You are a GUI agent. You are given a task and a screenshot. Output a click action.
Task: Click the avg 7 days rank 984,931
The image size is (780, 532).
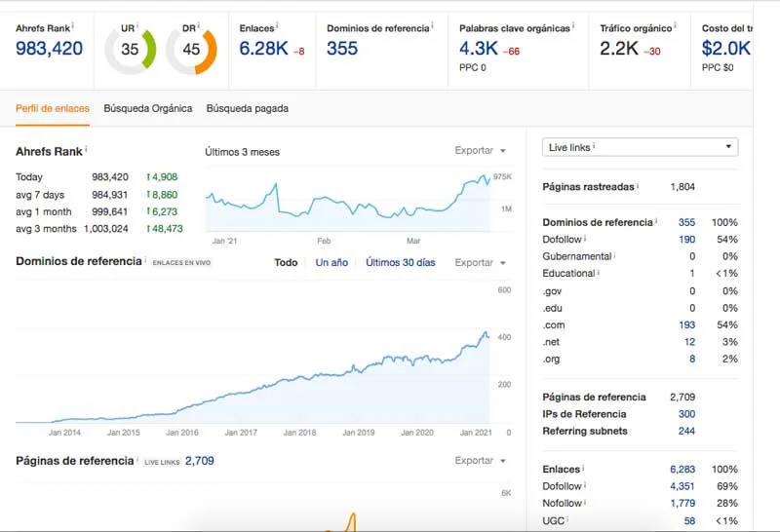[x=109, y=195]
